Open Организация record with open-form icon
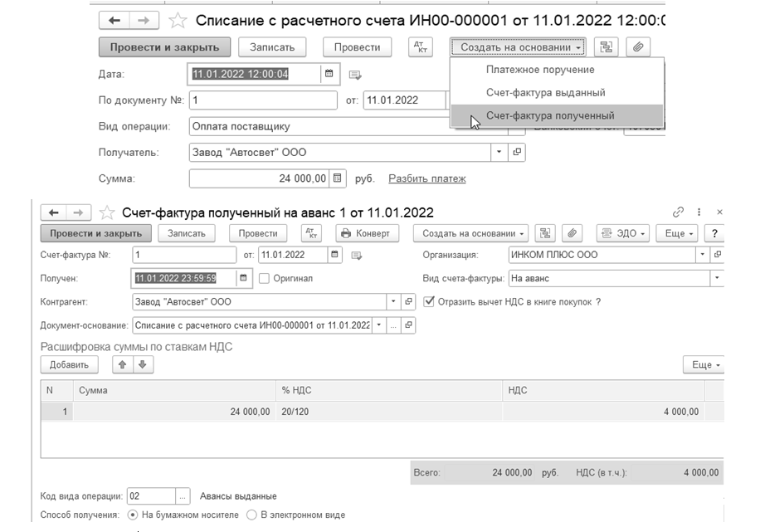This screenshot has width=765, height=532. (x=717, y=254)
